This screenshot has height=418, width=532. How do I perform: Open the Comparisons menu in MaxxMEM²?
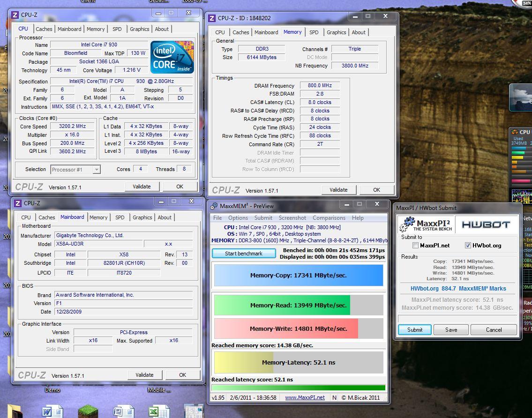(329, 218)
